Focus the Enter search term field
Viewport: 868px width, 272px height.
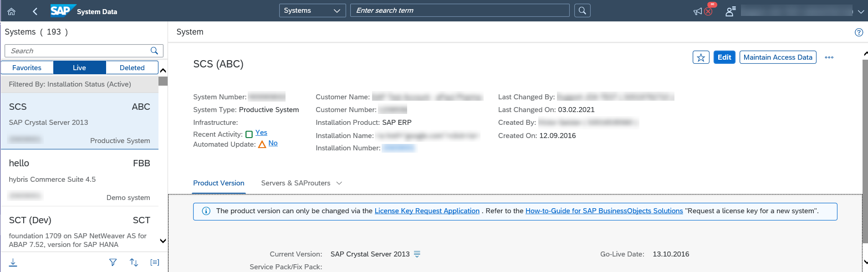click(460, 10)
